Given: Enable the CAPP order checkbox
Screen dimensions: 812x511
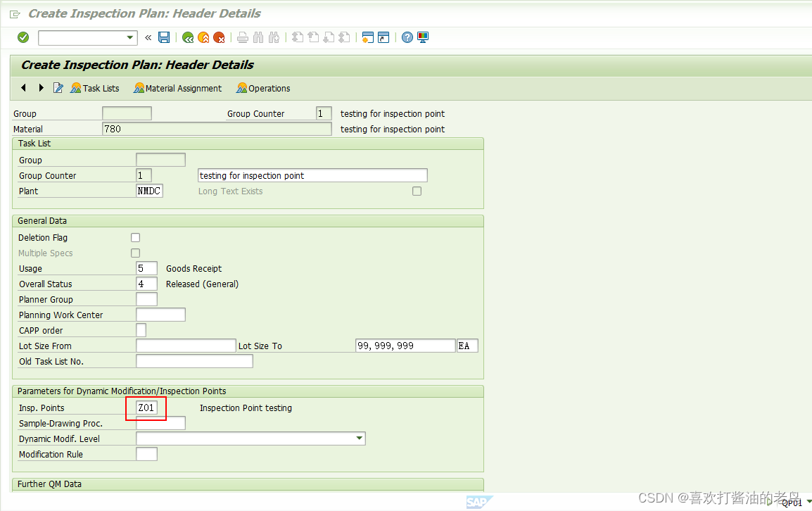Looking at the screenshot, I should coord(140,329).
